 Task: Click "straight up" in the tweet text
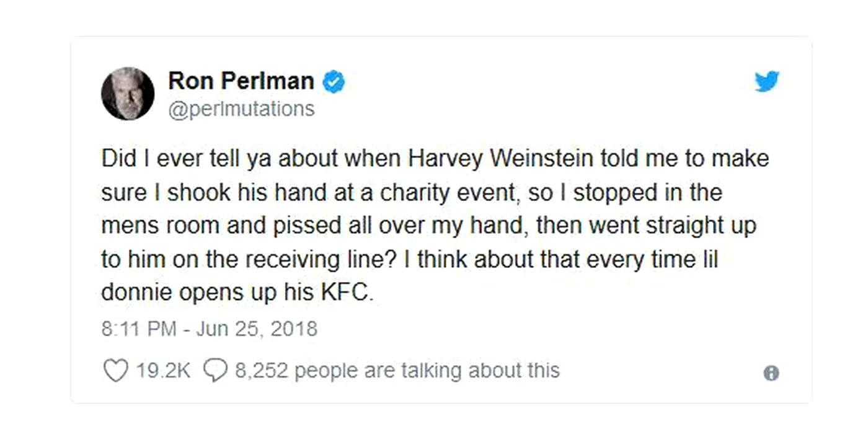pos(701,226)
